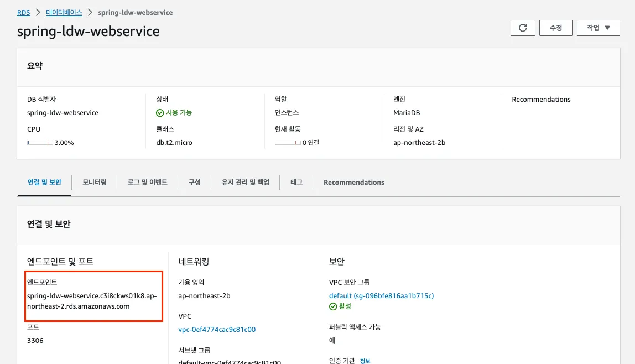
Task: Open the 로그 및 이벤트 tab
Action: point(148,183)
